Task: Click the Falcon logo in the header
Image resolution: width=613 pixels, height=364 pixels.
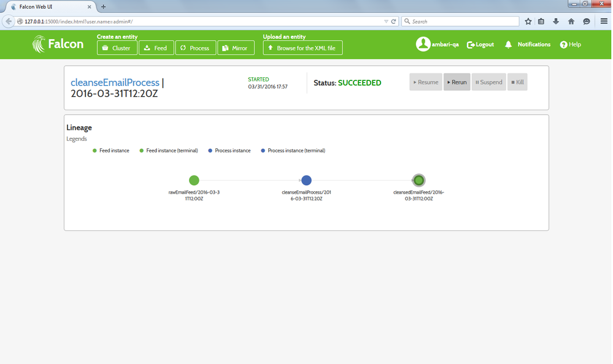Action: (58, 44)
